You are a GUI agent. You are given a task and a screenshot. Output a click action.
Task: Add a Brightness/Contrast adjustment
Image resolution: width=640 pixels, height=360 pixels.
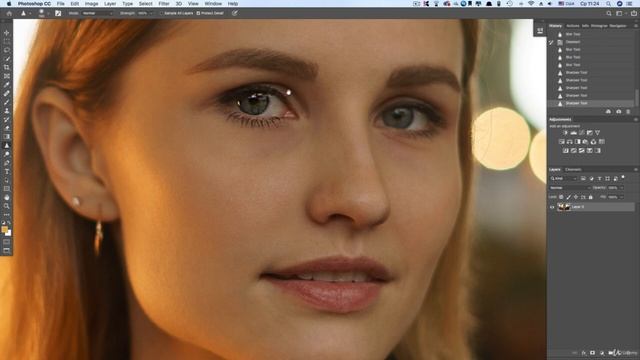coord(566,133)
